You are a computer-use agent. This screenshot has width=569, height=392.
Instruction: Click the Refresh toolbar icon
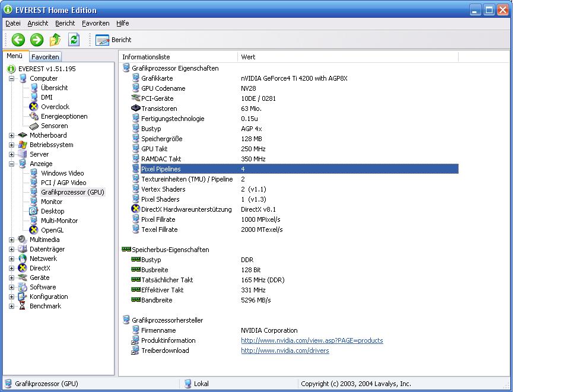(74, 40)
